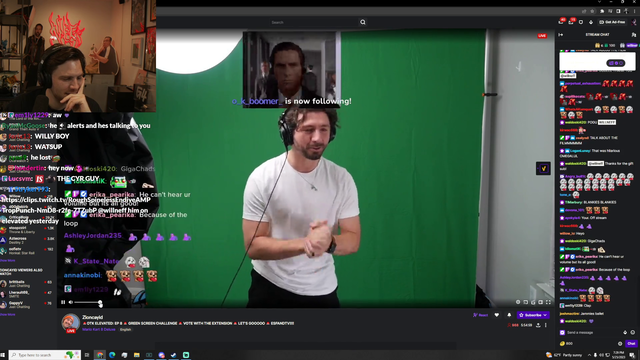Open the LIVE indicator on the video

[542, 36]
